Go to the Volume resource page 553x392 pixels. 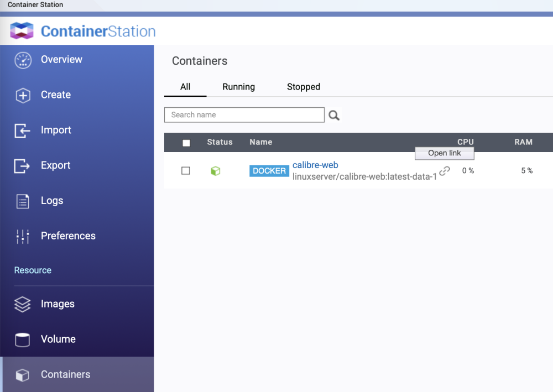(77, 339)
